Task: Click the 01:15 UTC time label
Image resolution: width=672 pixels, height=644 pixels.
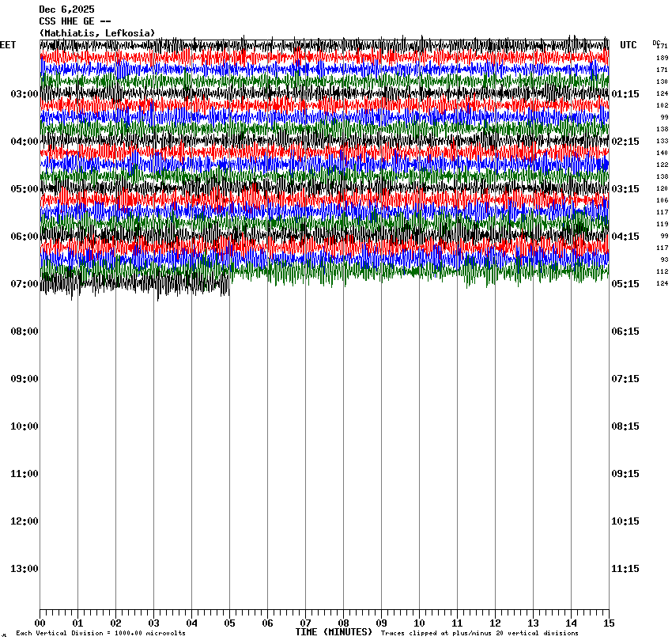Action: pos(625,94)
